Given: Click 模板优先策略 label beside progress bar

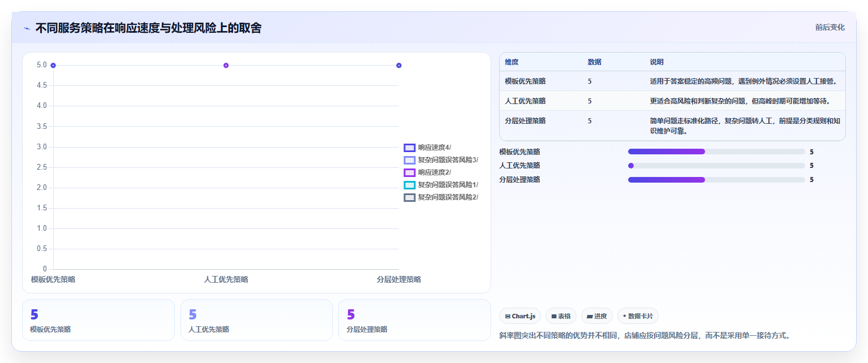Looking at the screenshot, I should [x=519, y=152].
